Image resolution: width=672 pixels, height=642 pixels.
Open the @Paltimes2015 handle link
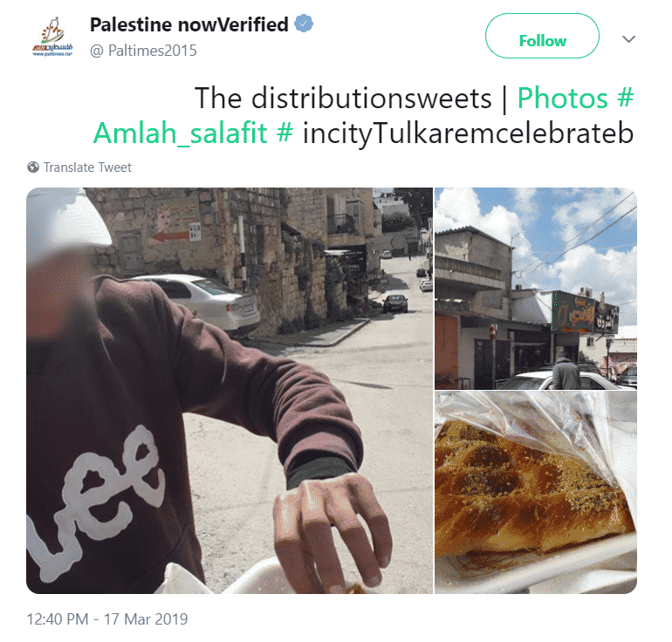click(x=143, y=51)
